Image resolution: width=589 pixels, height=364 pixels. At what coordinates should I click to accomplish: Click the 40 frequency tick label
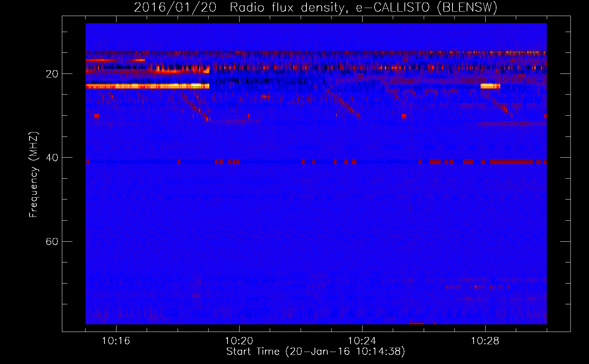[x=52, y=158]
